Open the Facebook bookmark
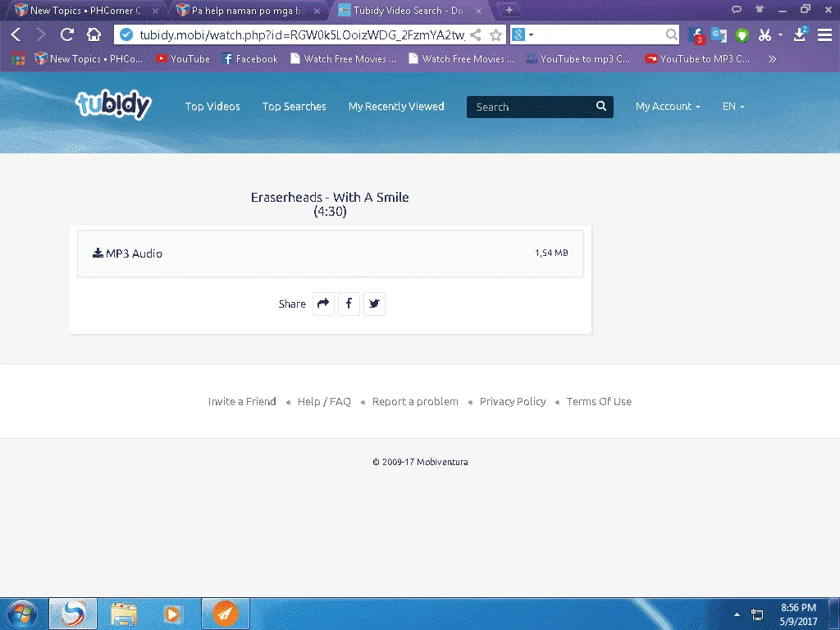The image size is (840, 630). 250,59
